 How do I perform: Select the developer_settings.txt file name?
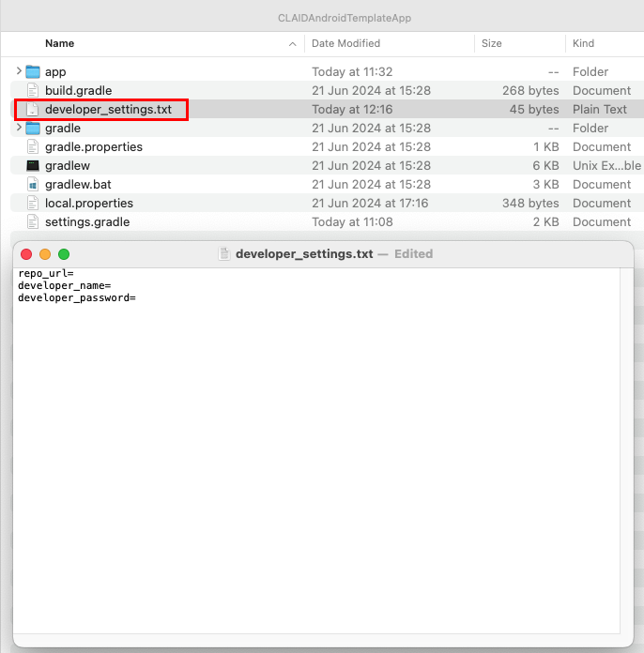point(108,109)
